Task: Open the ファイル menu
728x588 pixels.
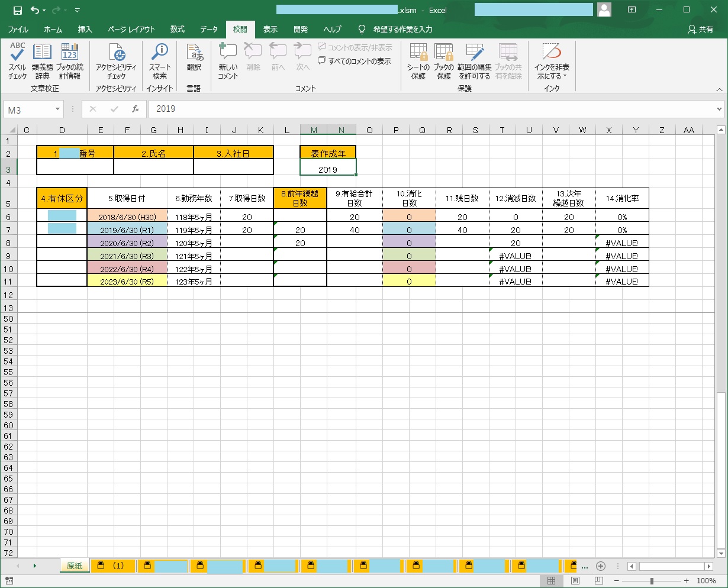Action: pos(18,29)
